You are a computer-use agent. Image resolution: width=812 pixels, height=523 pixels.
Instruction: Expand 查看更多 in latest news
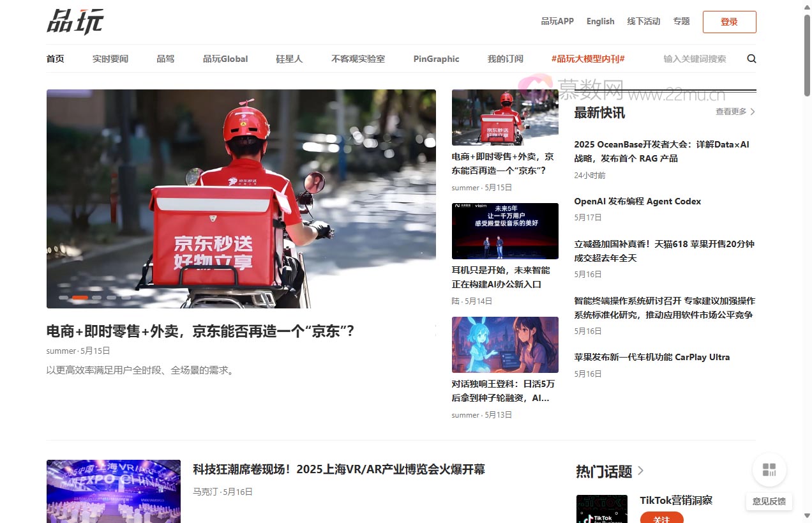click(x=735, y=112)
